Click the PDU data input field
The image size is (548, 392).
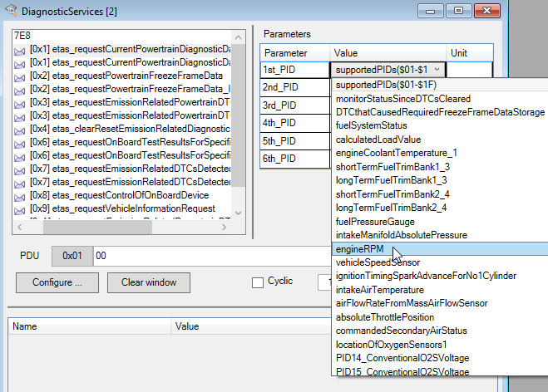tap(208, 257)
